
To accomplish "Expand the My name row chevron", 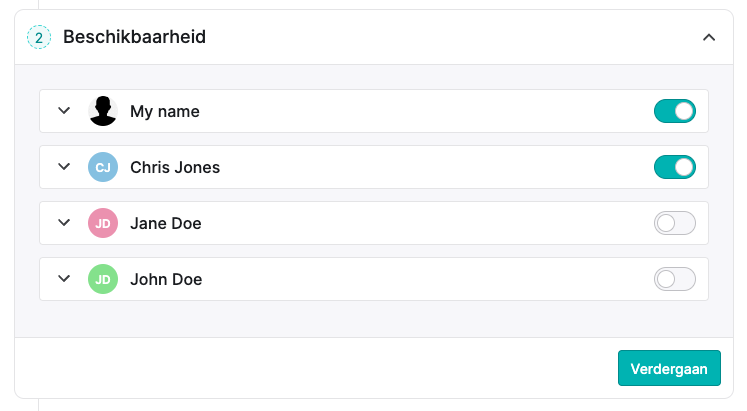I will (x=64, y=110).
